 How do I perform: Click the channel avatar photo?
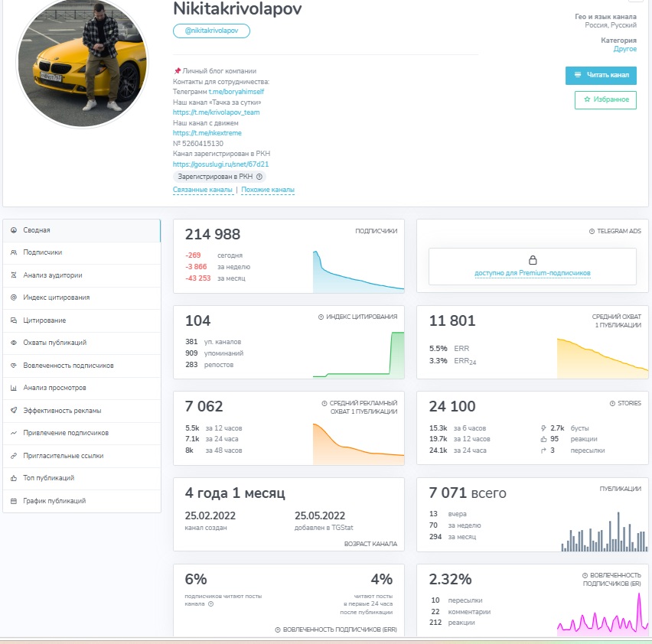81,63
